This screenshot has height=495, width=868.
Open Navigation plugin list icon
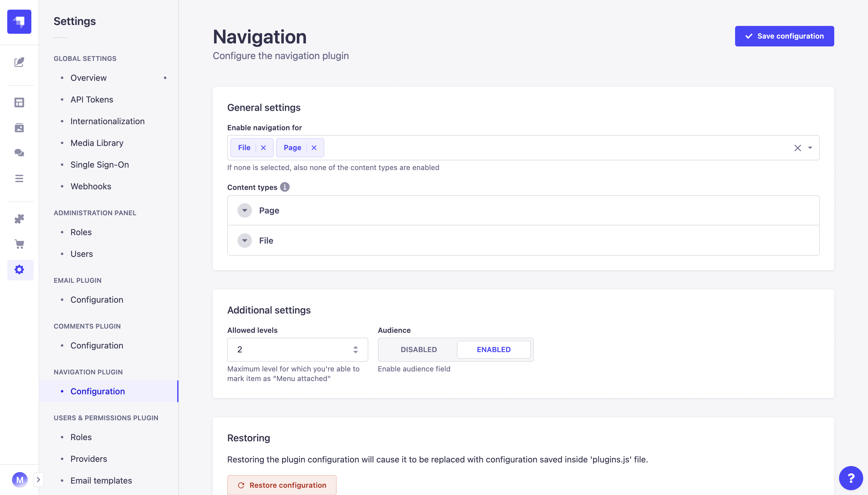pyautogui.click(x=19, y=178)
